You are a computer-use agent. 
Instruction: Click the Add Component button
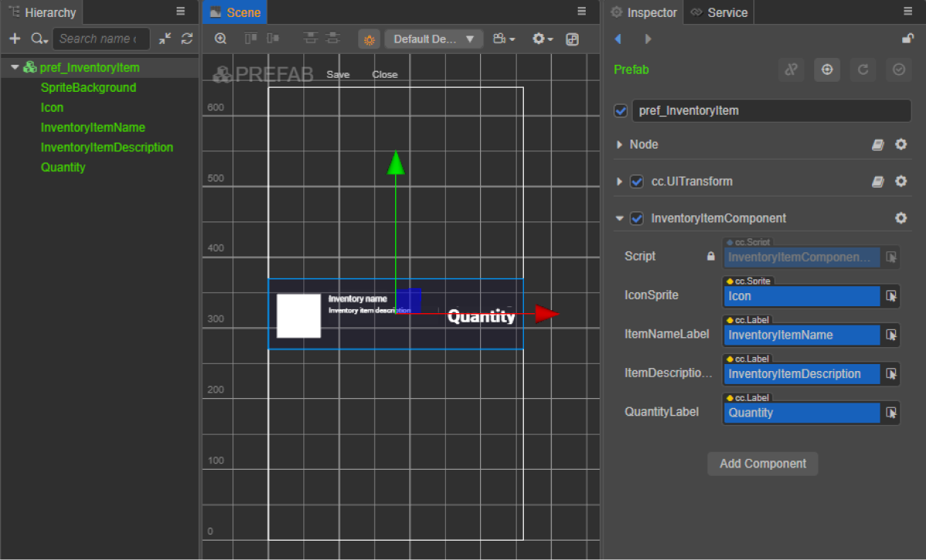pos(762,464)
